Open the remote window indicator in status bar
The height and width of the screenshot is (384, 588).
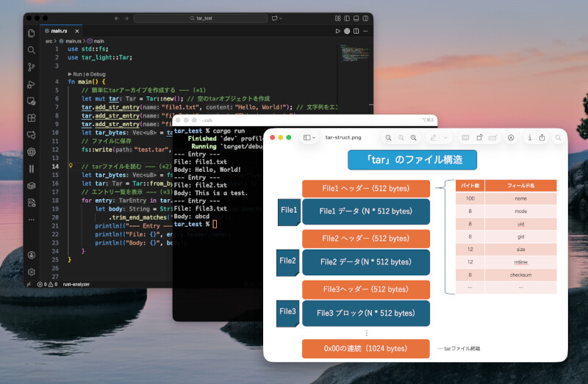tap(29, 284)
